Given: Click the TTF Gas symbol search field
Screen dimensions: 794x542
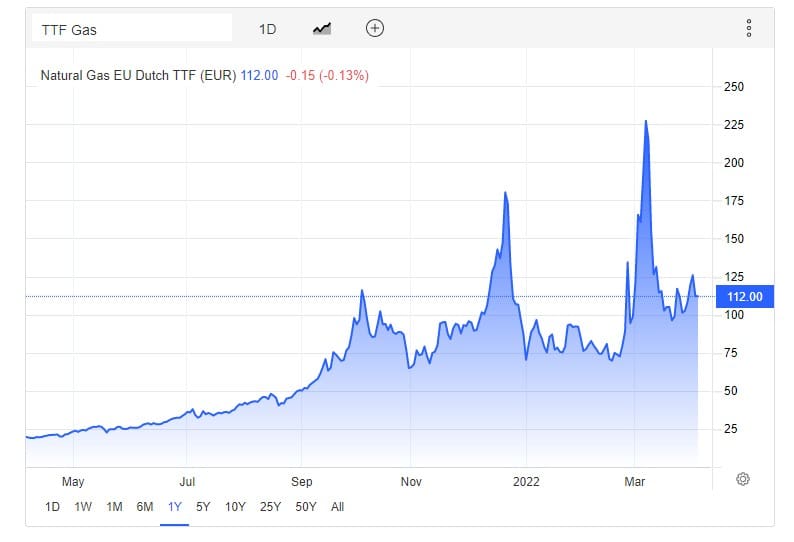Looking at the screenshot, I should click(132, 29).
